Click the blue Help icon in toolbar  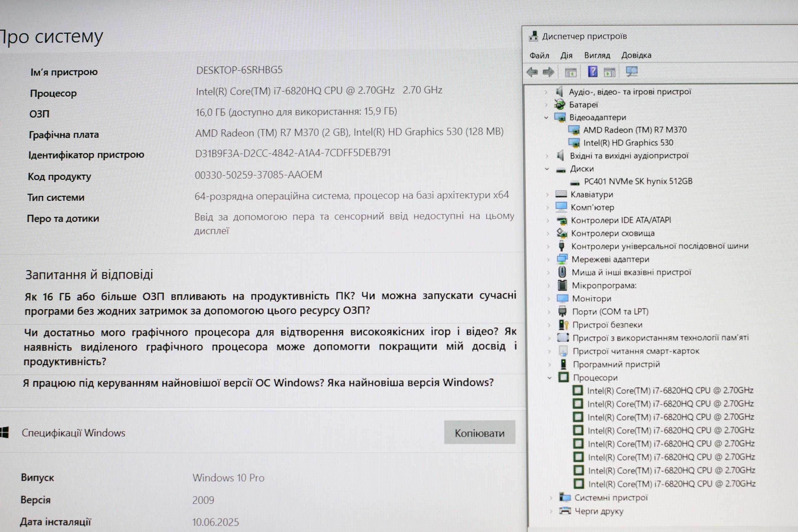click(x=592, y=72)
